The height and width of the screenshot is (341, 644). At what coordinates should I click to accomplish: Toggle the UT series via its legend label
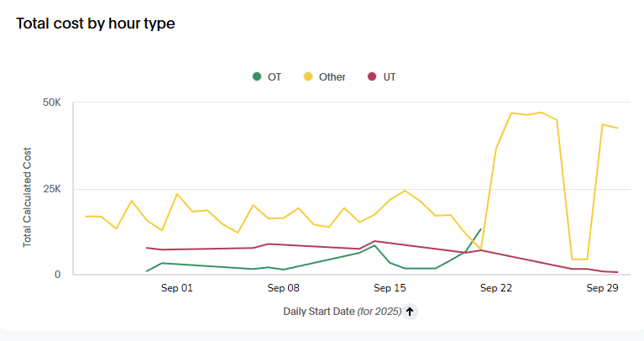pyautogui.click(x=390, y=76)
